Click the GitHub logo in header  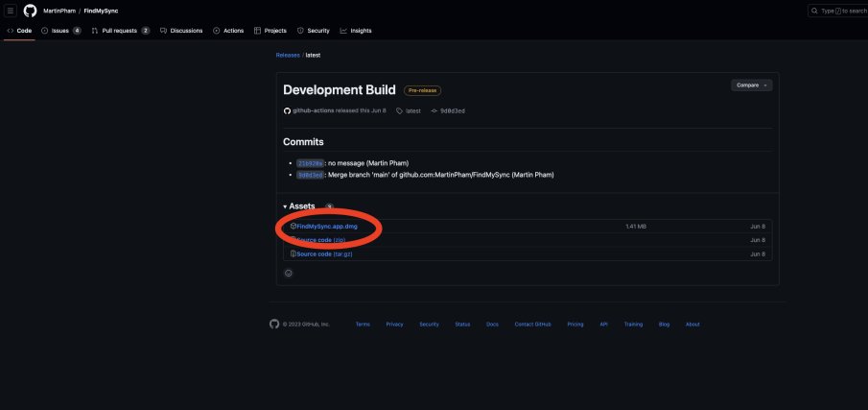(30, 11)
